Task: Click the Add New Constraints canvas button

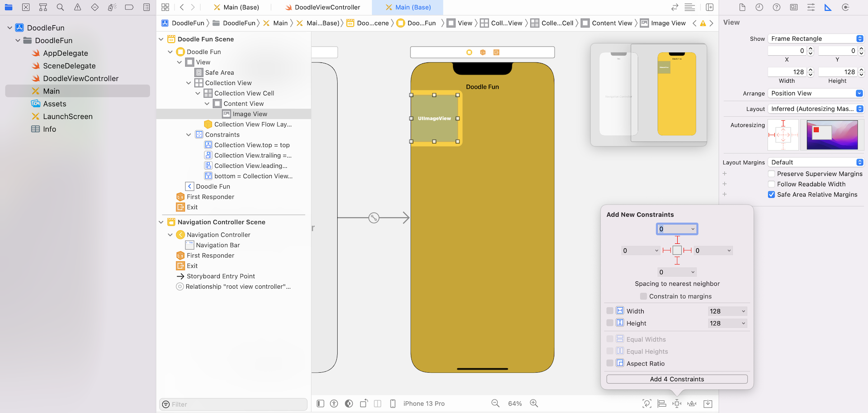Action: pos(677,404)
